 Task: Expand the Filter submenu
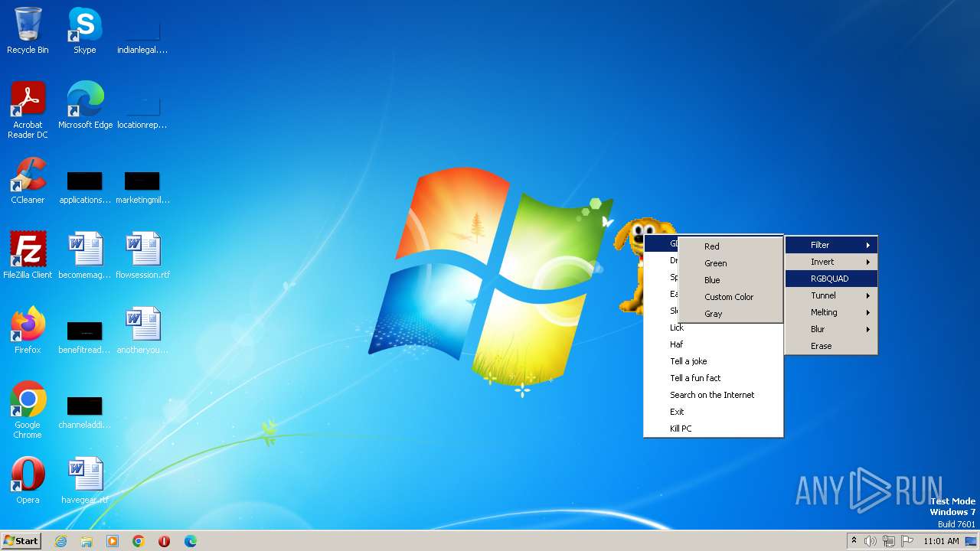(x=831, y=245)
